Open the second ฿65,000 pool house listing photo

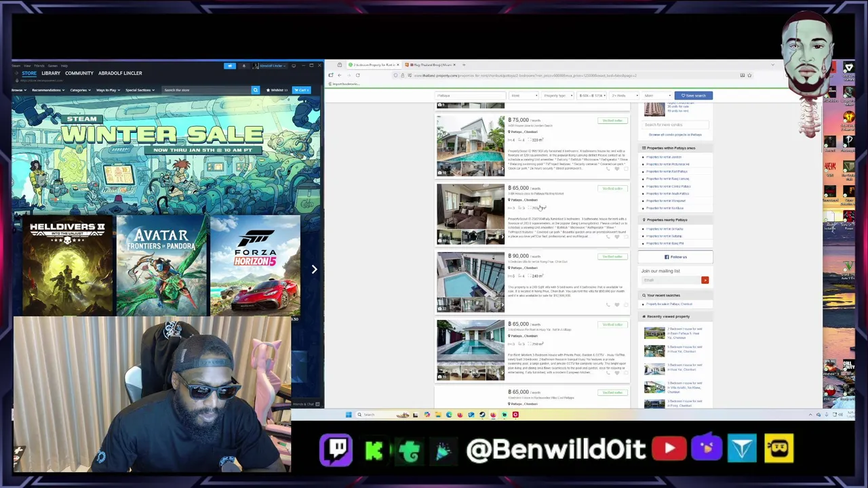click(471, 350)
